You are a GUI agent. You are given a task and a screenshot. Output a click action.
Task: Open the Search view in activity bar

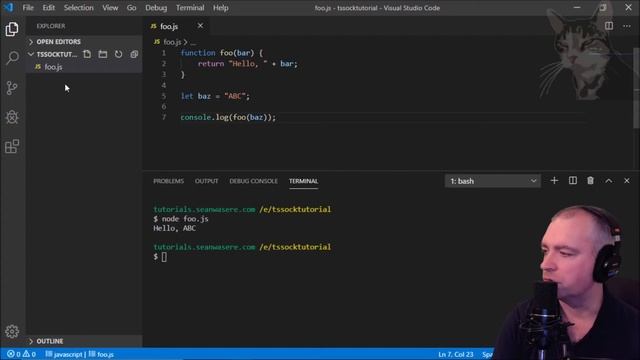tap(12, 58)
